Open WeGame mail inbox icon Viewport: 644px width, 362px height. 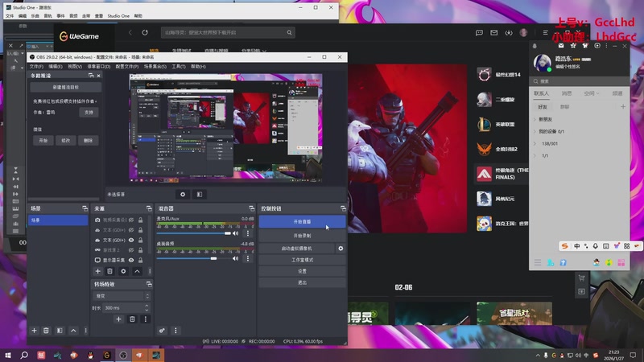click(x=494, y=32)
